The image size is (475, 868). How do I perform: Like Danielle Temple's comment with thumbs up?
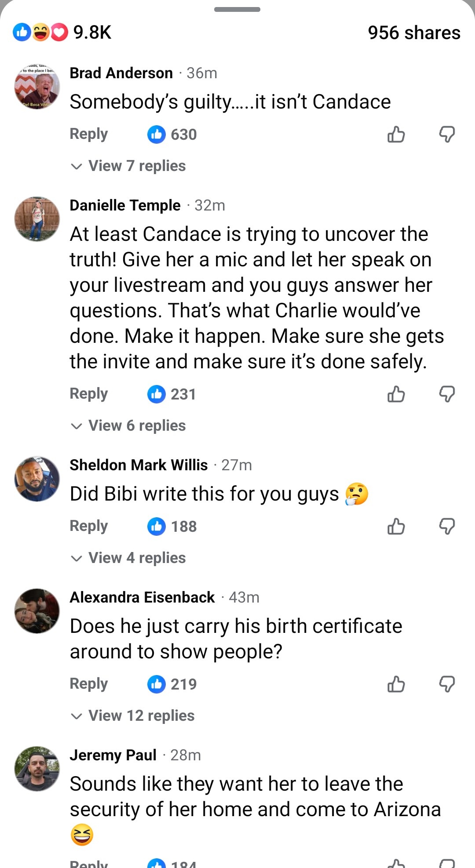tap(396, 394)
